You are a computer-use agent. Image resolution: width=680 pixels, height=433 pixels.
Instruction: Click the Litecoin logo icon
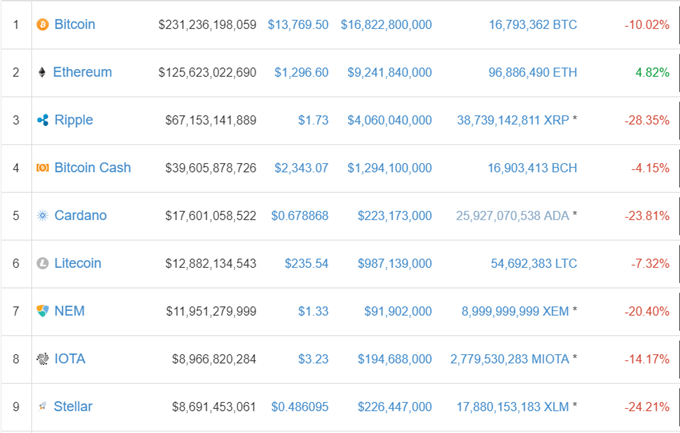pos(42,264)
